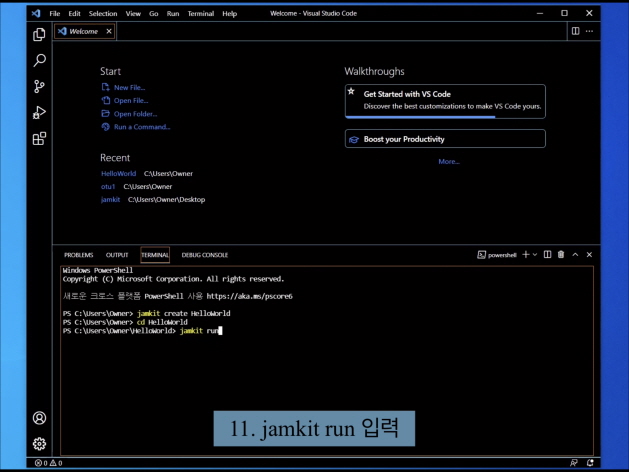Close the terminal panel
Viewport: 629px width, 472px height.
(x=589, y=255)
